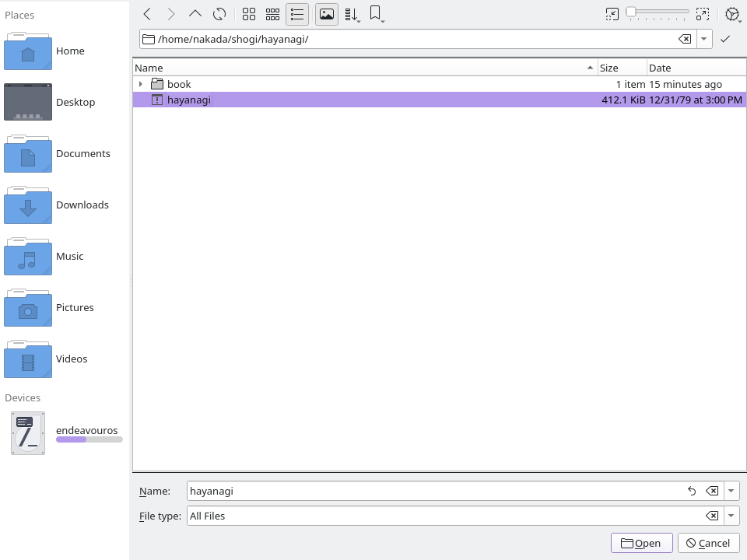
Task: Click the Open button
Action: (x=641, y=543)
